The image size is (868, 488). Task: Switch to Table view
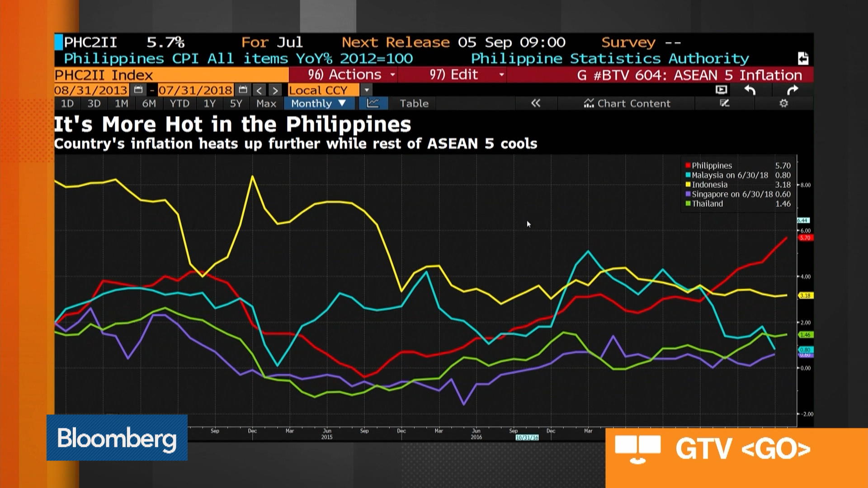pyautogui.click(x=414, y=103)
